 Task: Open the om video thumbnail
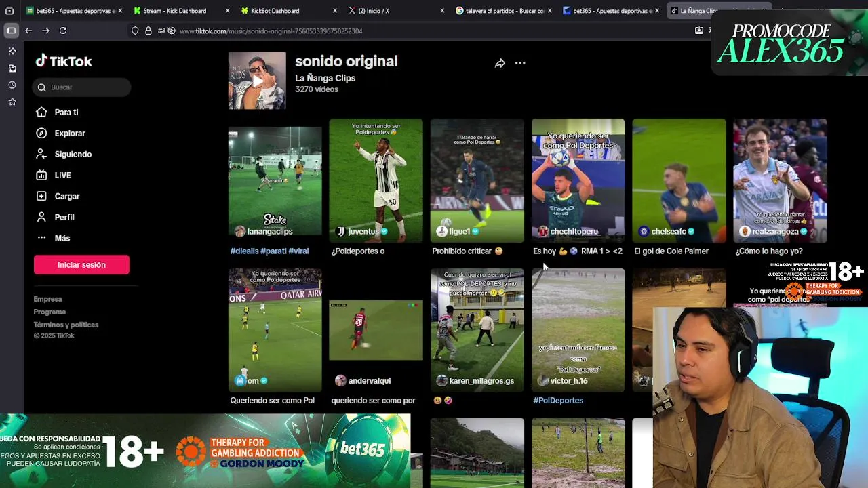click(275, 330)
